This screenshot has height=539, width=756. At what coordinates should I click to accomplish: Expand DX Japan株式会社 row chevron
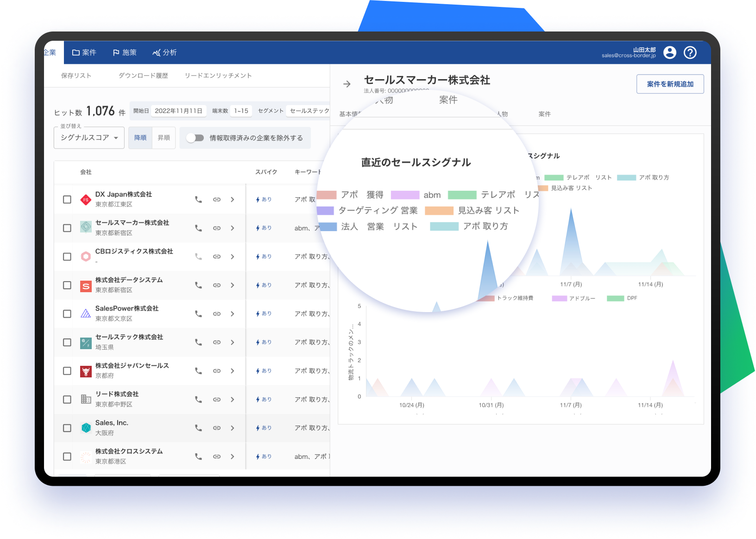tap(233, 200)
